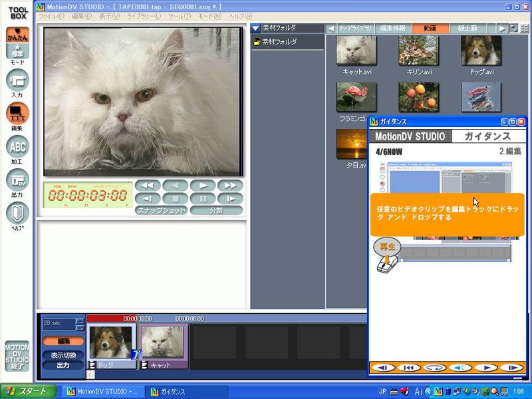Click the timeline ruler at 00:00:06:00
532x399 pixels.
(x=190, y=319)
